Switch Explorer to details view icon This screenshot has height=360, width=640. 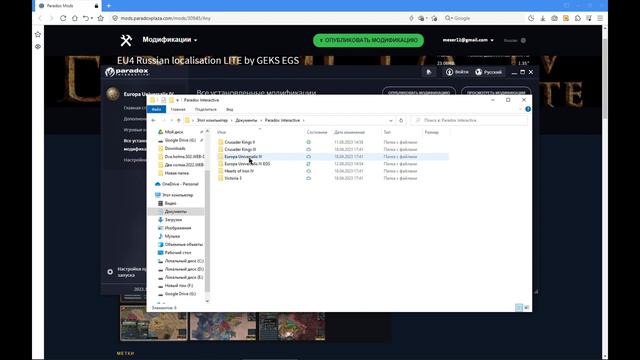click(x=519, y=307)
